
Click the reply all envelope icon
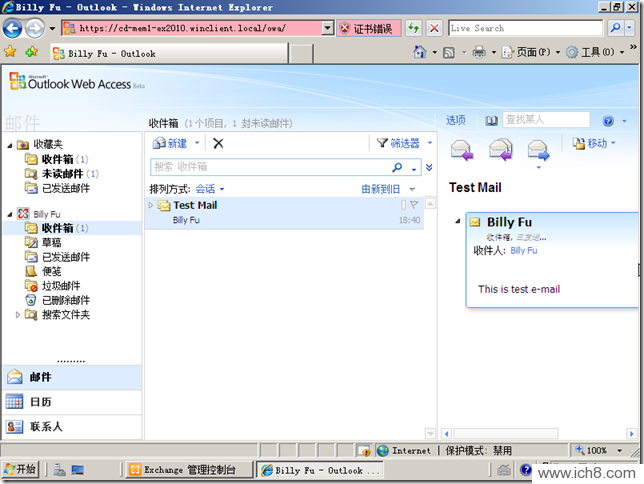501,150
